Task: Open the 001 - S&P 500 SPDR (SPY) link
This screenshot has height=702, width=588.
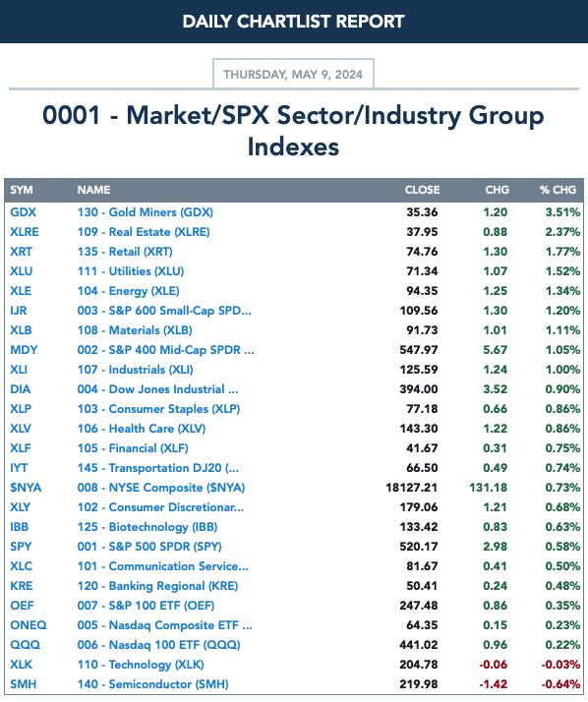Action: coord(149,547)
